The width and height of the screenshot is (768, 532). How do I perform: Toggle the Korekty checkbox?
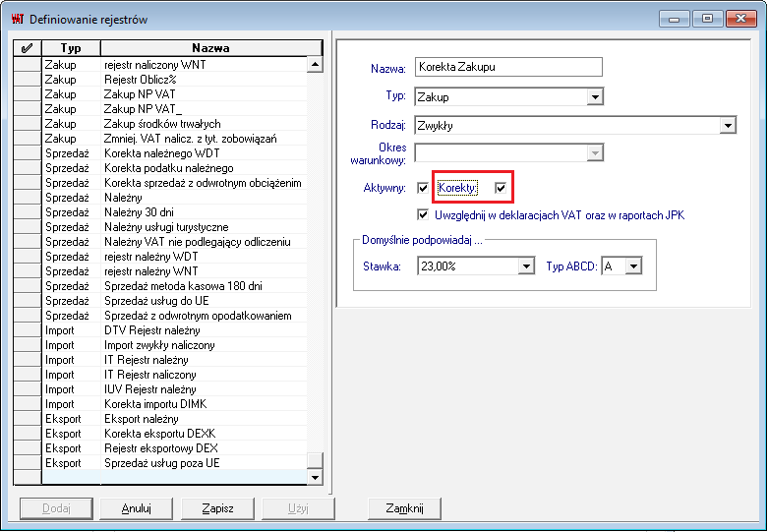(x=501, y=188)
